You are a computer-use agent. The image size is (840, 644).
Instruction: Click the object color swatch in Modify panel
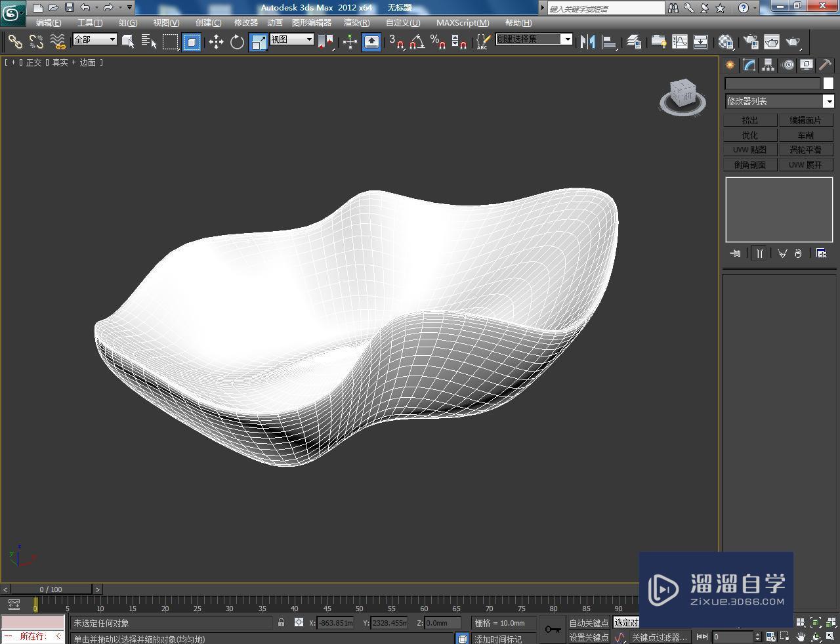coord(828,83)
